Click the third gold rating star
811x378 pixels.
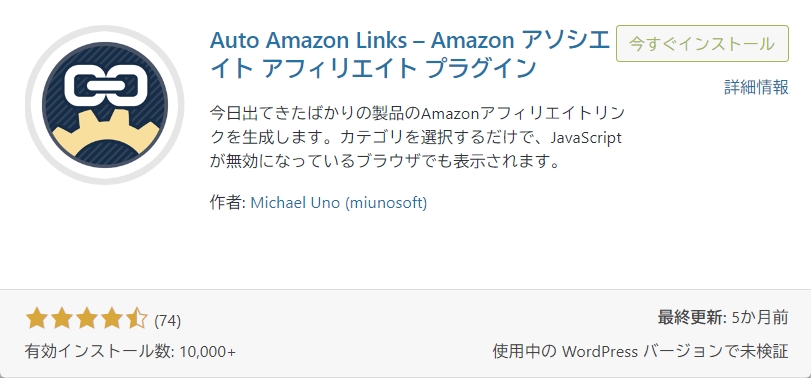pos(86,319)
